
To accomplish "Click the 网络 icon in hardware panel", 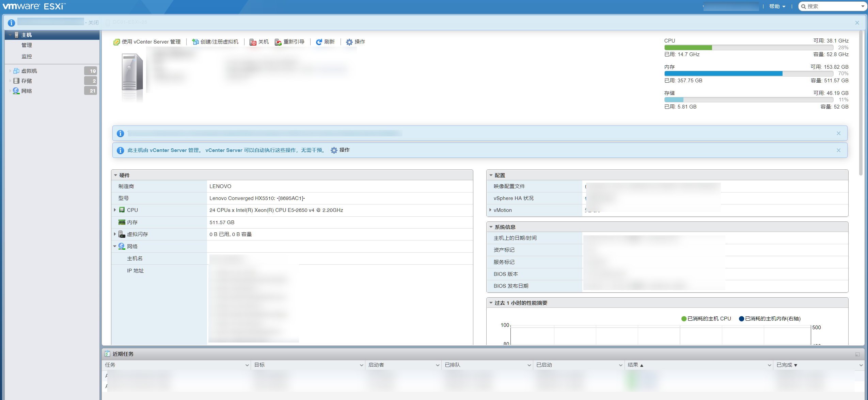I will tap(122, 246).
